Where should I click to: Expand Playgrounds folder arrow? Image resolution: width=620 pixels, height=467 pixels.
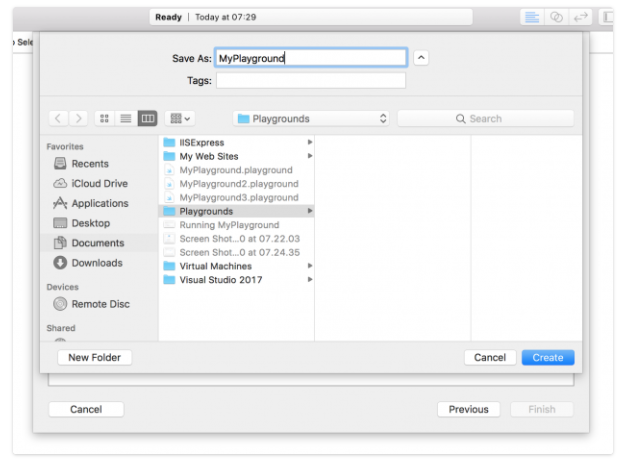310,211
